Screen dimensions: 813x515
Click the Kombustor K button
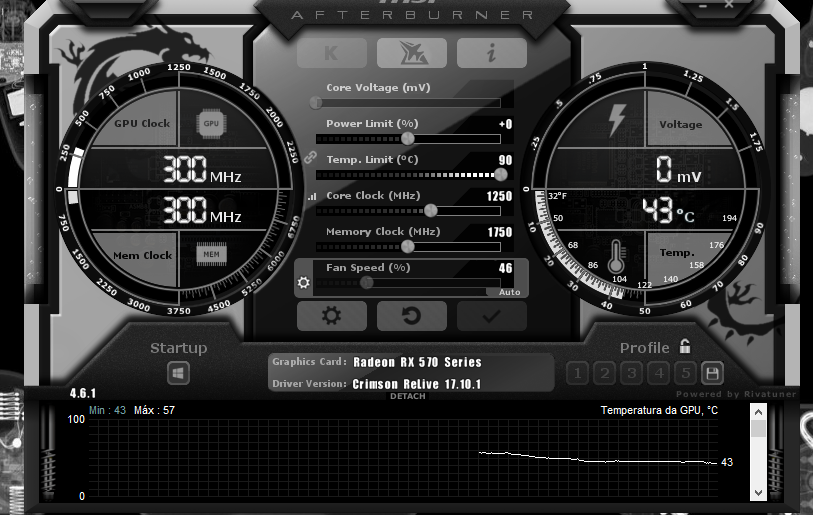tap(332, 53)
